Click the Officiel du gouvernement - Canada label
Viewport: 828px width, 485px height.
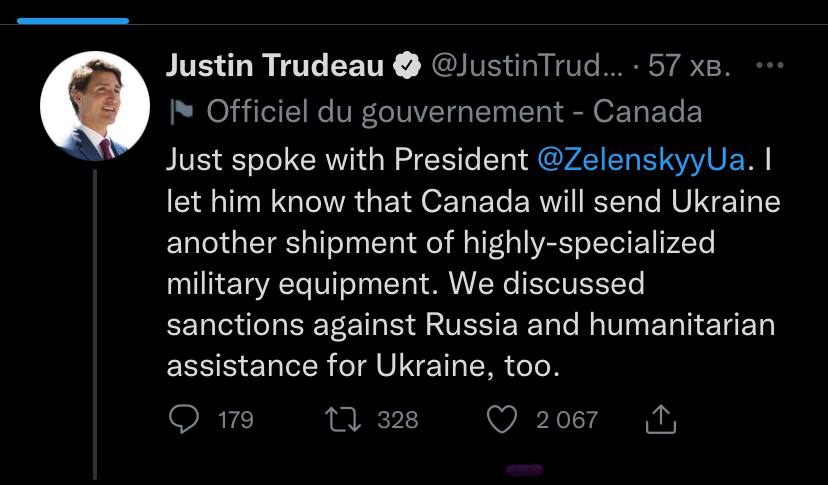tap(454, 111)
